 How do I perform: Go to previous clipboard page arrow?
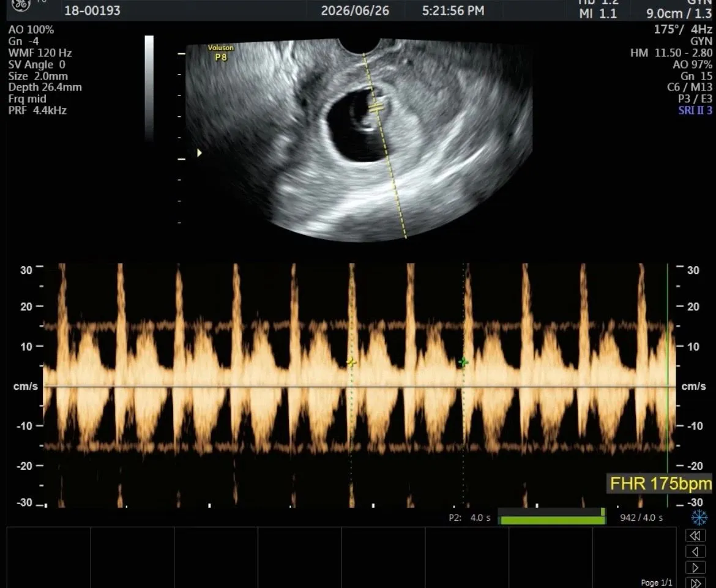tap(695, 551)
